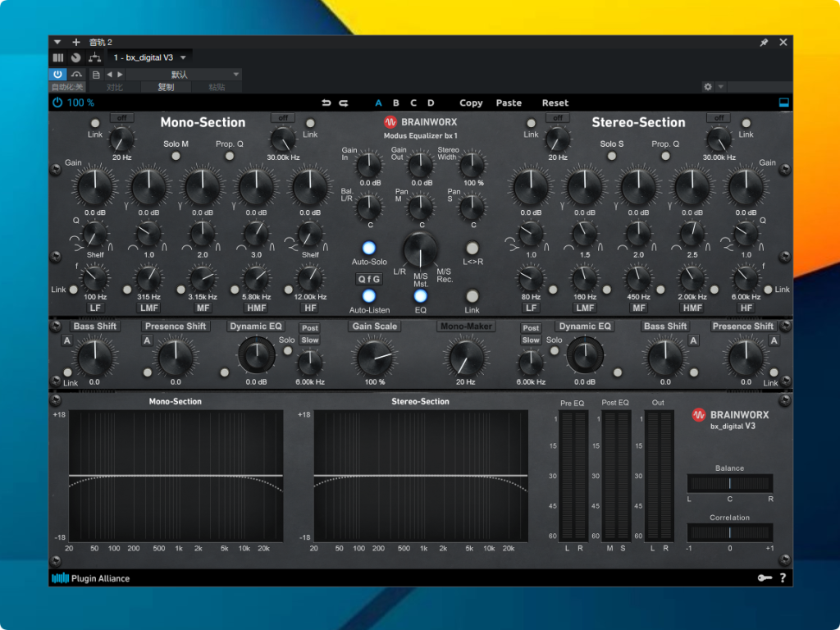Open the 默认 preset dropdown
The image size is (840, 630).
click(x=184, y=75)
